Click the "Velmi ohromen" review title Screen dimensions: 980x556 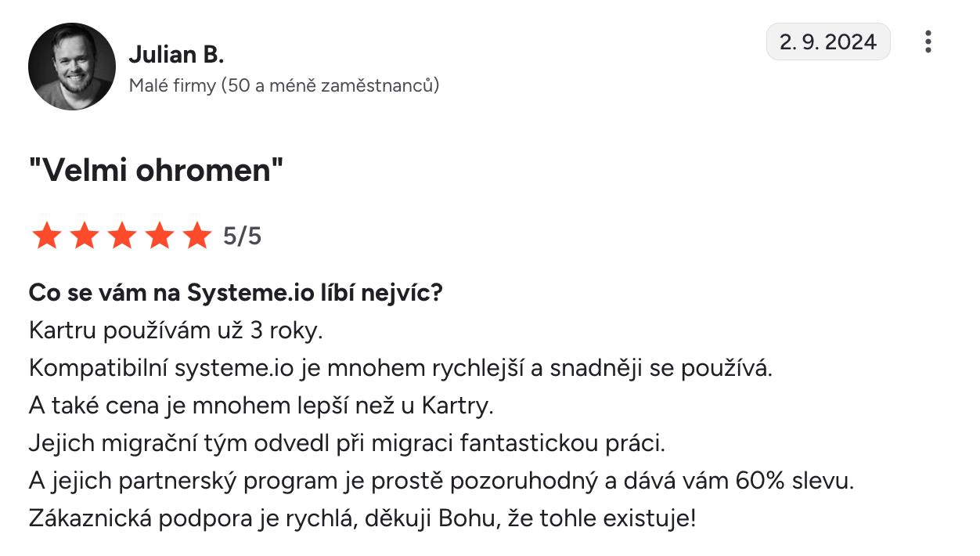tap(156, 171)
